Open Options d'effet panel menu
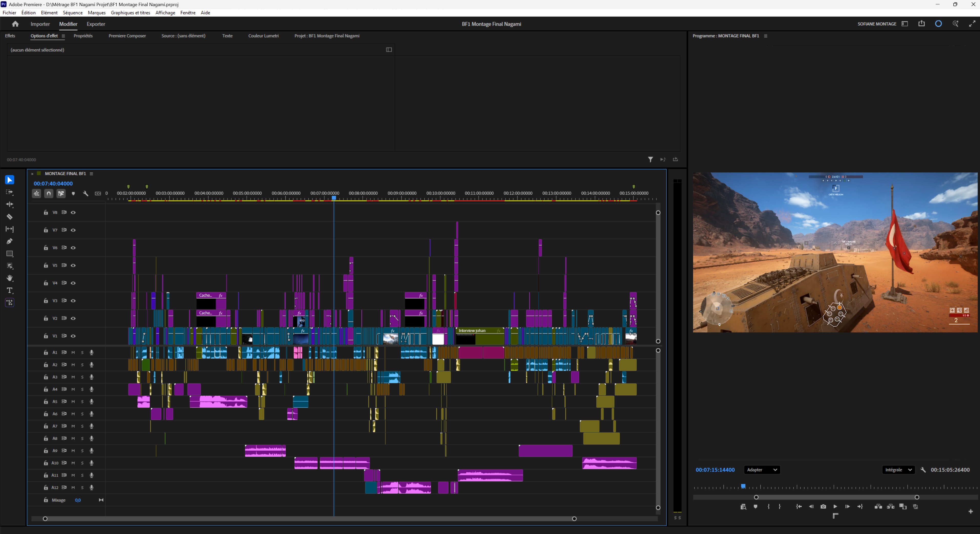 point(63,36)
